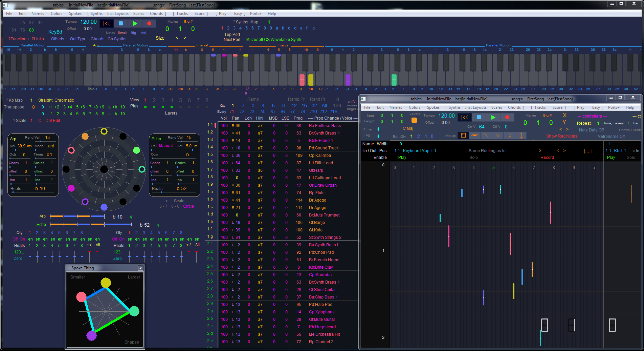
Task: Open the Microsoft GS Wavetable Synth selector
Action: 273,40
